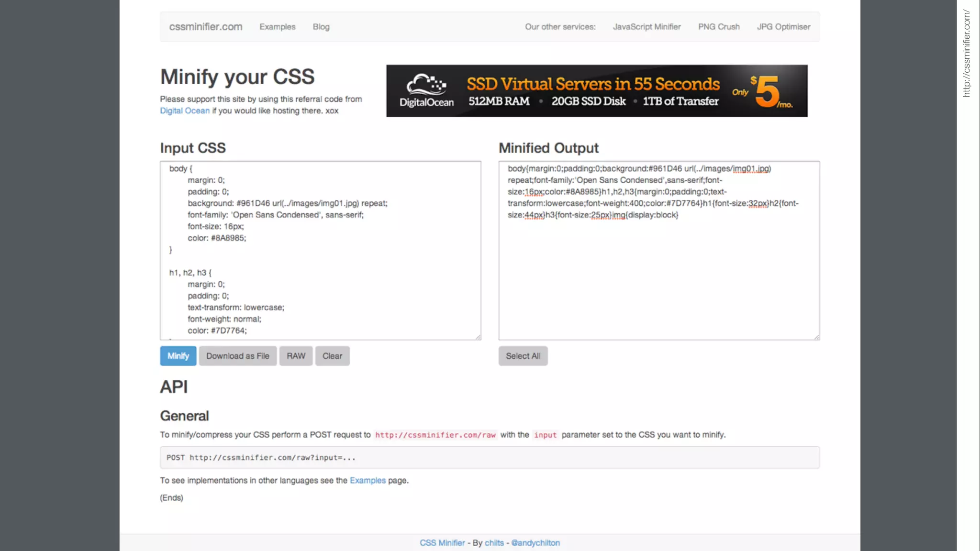The image size is (980, 551).
Task: Click the red http://cssminifier.com/raw code text
Action: pyautogui.click(x=435, y=435)
